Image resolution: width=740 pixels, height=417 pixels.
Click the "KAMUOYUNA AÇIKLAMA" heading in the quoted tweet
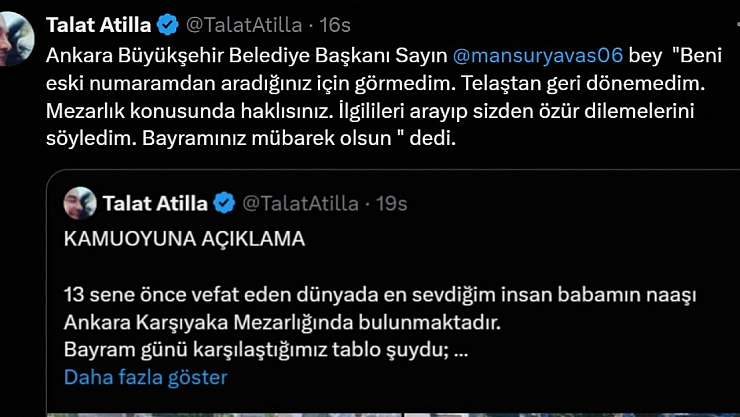click(170, 241)
